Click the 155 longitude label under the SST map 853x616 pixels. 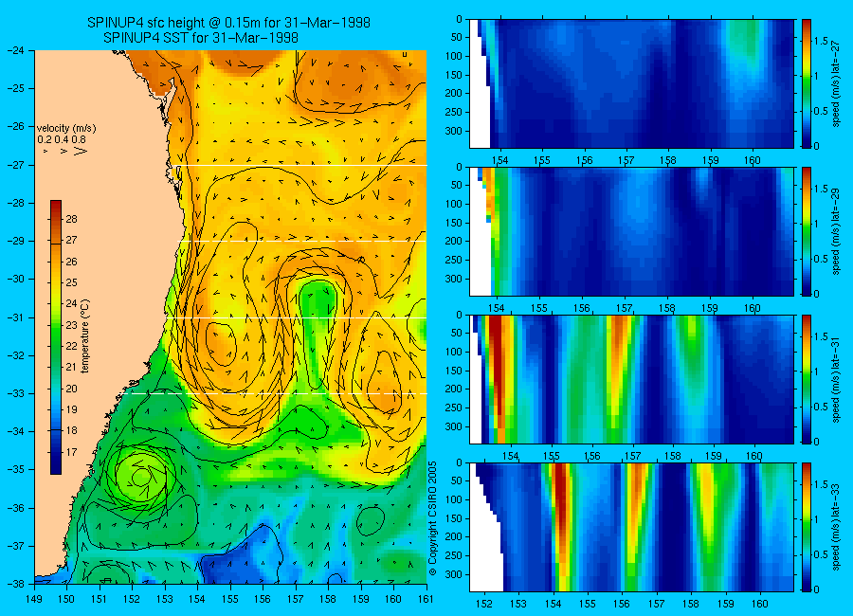[x=230, y=599]
